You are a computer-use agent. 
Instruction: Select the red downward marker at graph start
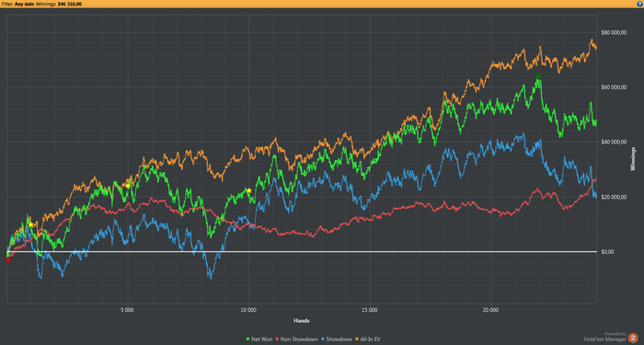pyautogui.click(x=7, y=260)
